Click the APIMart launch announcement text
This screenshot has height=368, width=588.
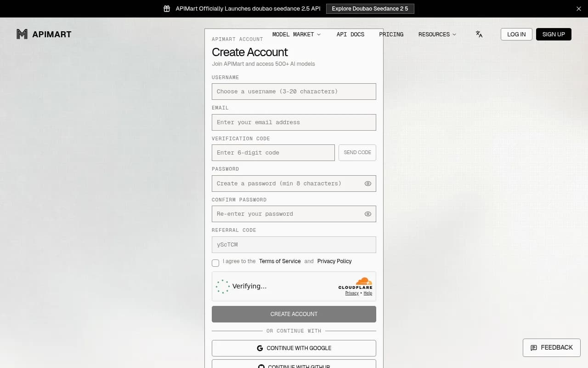click(x=248, y=9)
